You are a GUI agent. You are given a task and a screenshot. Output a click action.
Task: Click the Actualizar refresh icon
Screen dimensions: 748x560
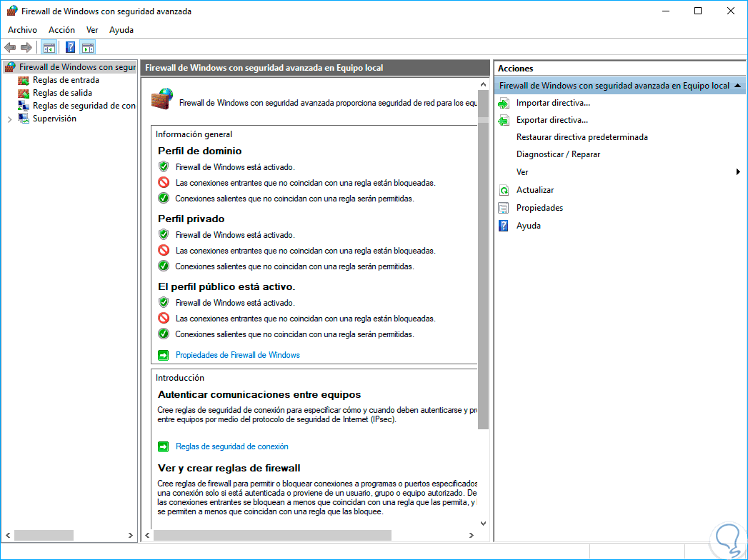point(504,190)
